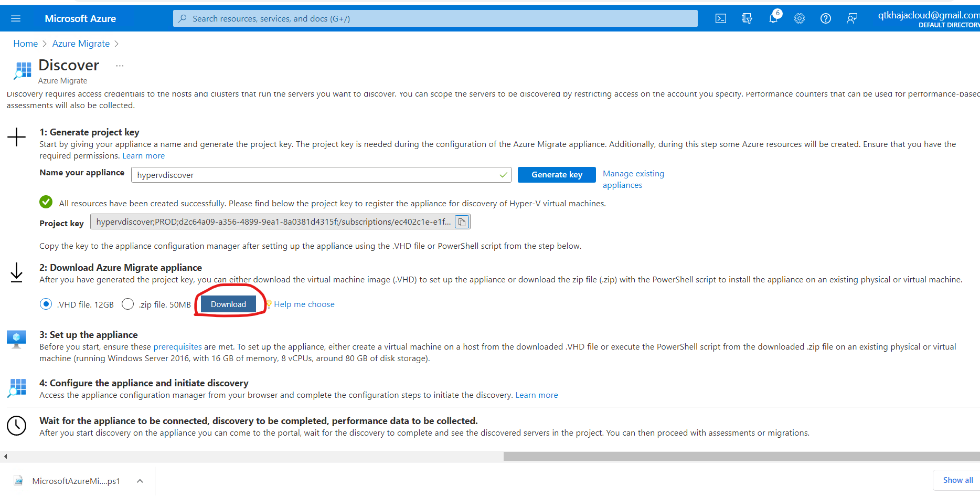980x496 pixels.
Task: Navigate to Azure Migrate breadcrumb
Action: [x=81, y=44]
